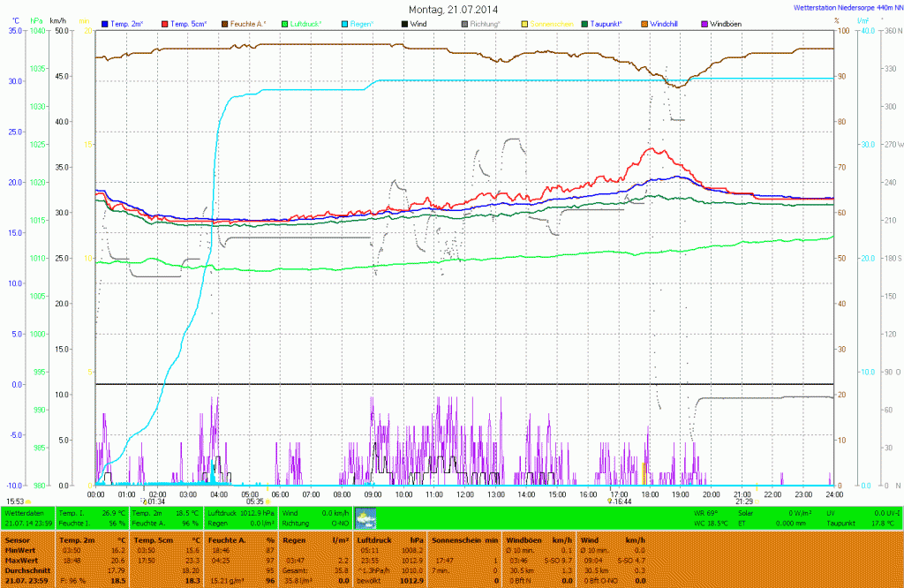Click the purple Windböen legend square
Image resolution: width=904 pixels, height=588 pixels.
point(704,23)
